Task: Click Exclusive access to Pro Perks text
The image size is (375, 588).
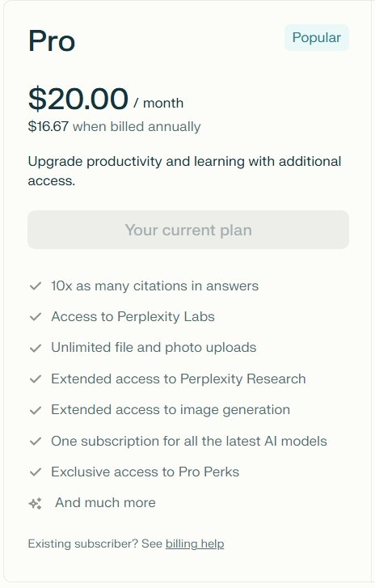Action: click(145, 472)
